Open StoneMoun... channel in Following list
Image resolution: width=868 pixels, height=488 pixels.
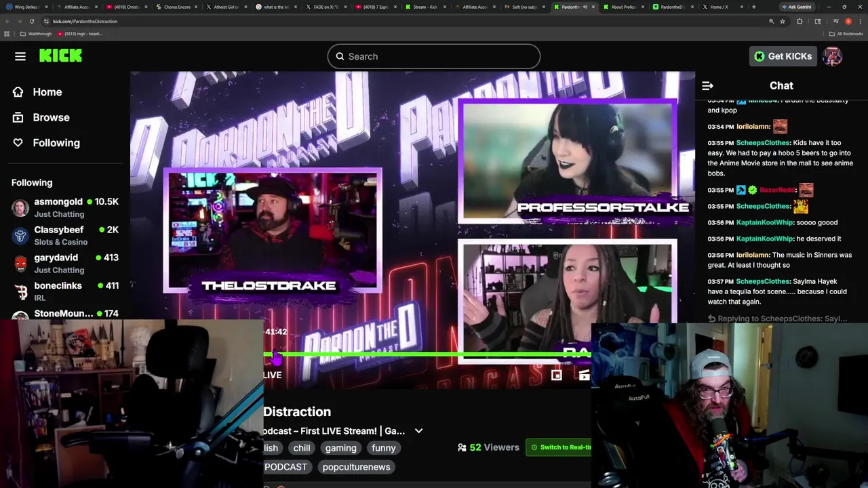[65, 313]
